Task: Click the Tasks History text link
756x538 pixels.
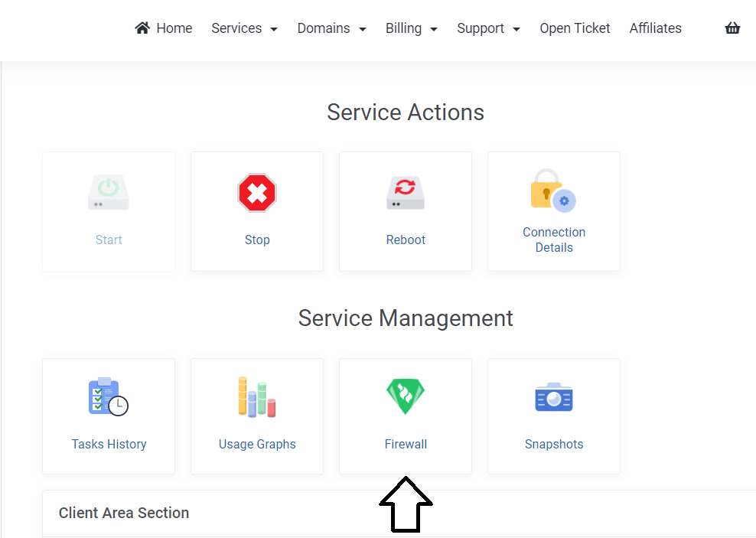Action: (x=109, y=444)
